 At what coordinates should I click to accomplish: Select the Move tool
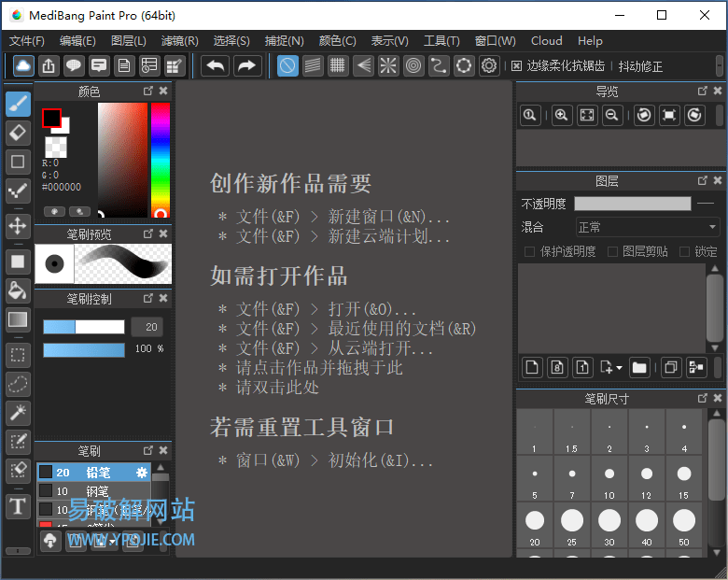point(18,226)
